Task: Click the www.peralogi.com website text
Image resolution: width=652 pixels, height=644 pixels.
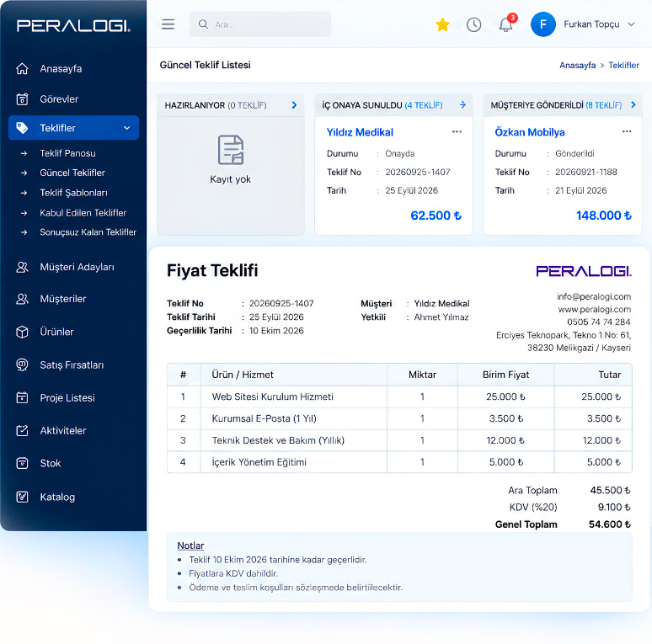Action: pos(594,310)
